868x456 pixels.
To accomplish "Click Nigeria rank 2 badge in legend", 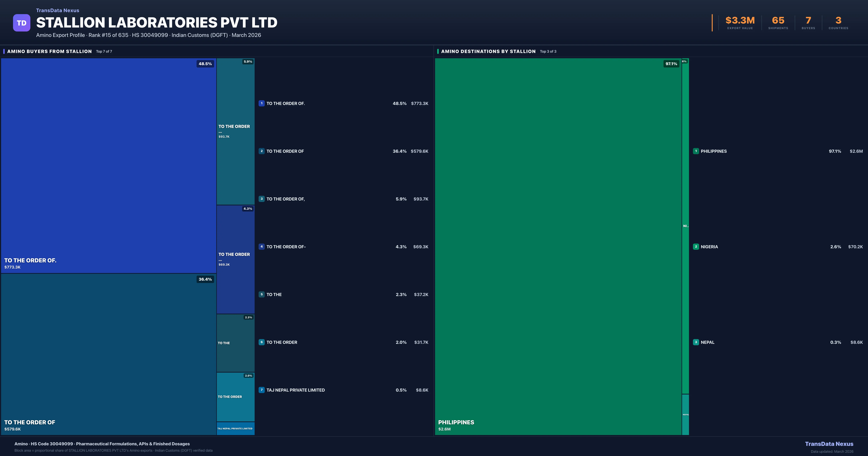I will (x=696, y=247).
